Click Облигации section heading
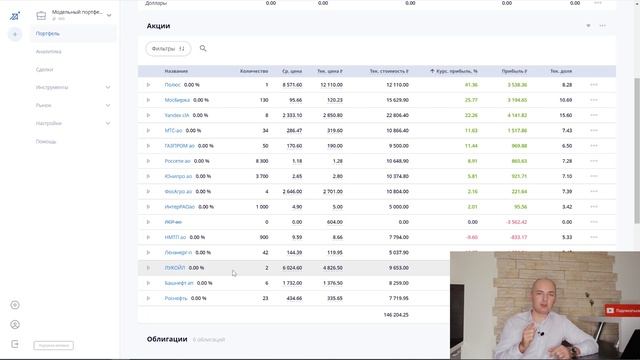The width and height of the screenshot is (640, 360). [x=167, y=339]
